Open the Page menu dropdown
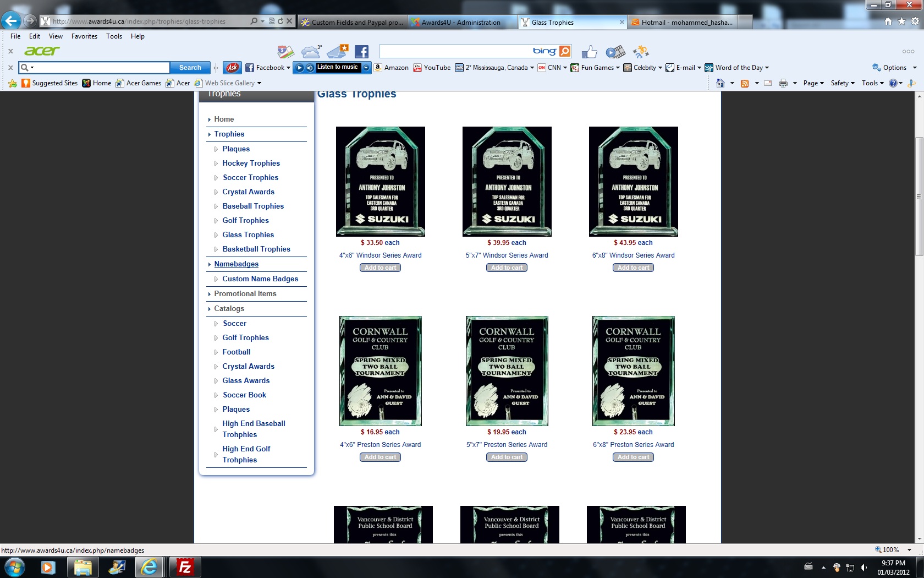This screenshot has width=924, height=578. click(x=813, y=83)
